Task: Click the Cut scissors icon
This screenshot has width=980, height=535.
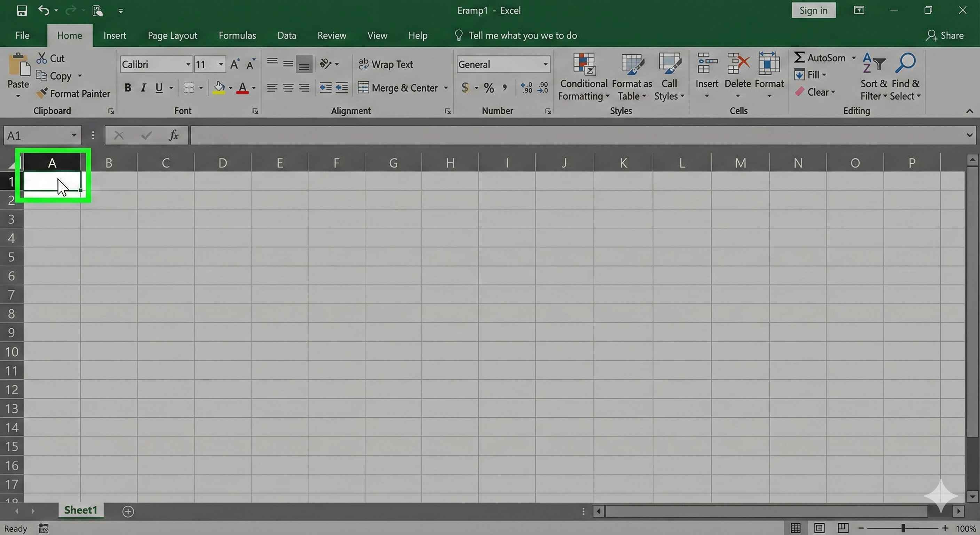Action: tap(41, 58)
